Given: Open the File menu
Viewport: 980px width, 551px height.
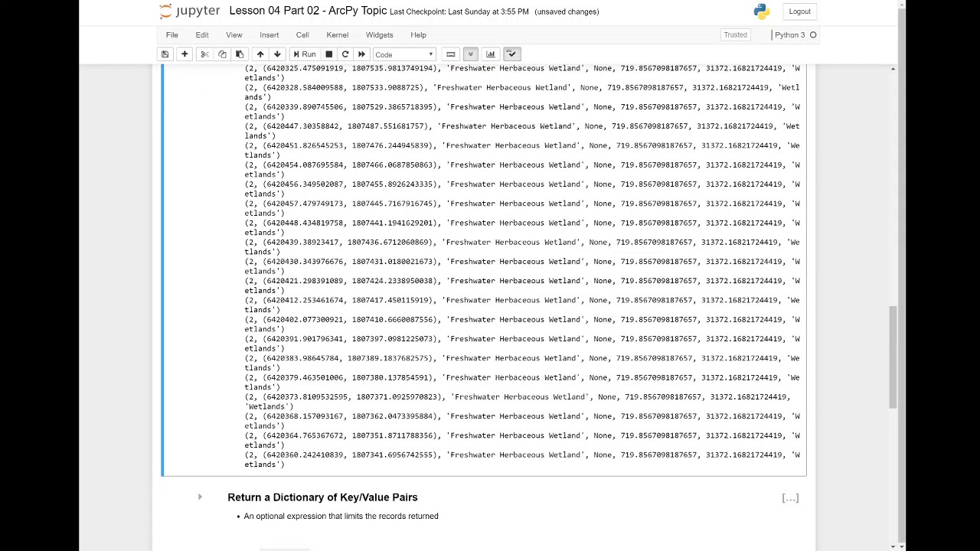Looking at the screenshot, I should (172, 34).
